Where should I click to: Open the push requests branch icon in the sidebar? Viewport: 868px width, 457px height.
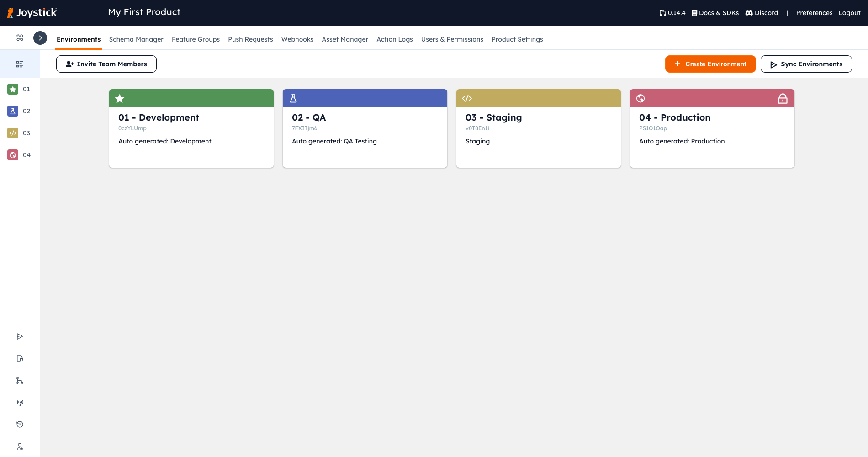pyautogui.click(x=20, y=381)
